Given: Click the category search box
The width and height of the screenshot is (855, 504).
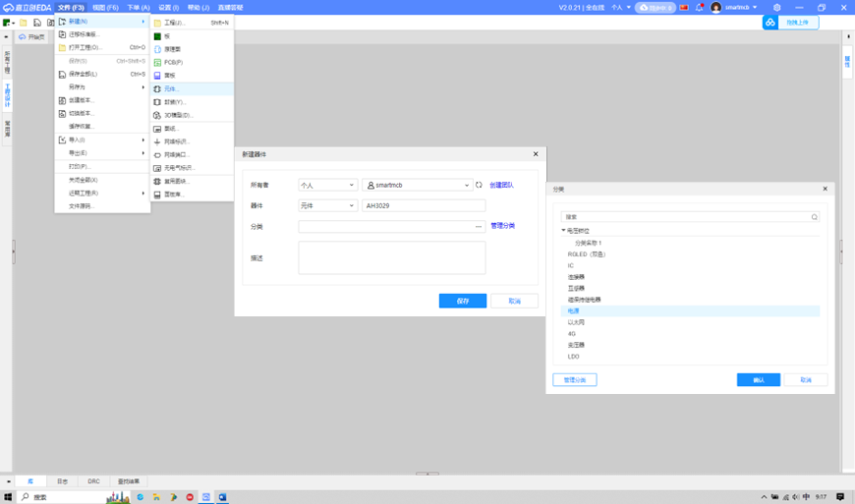Looking at the screenshot, I should 690,217.
